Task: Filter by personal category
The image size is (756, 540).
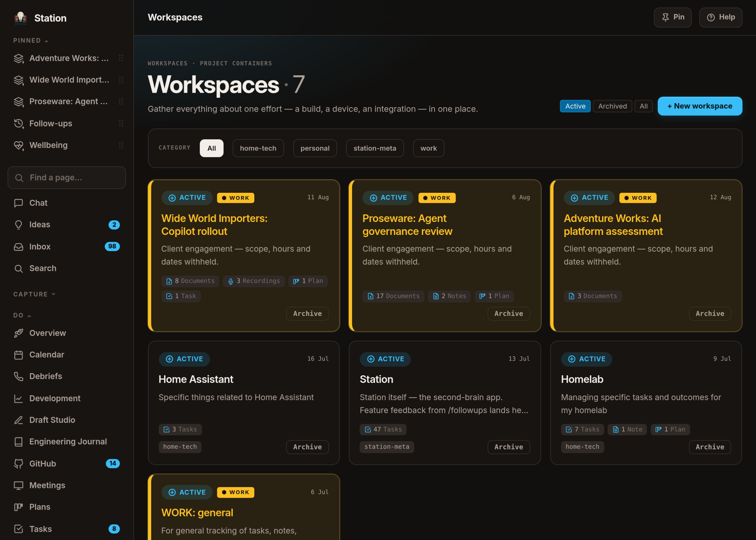Action: pyautogui.click(x=315, y=148)
